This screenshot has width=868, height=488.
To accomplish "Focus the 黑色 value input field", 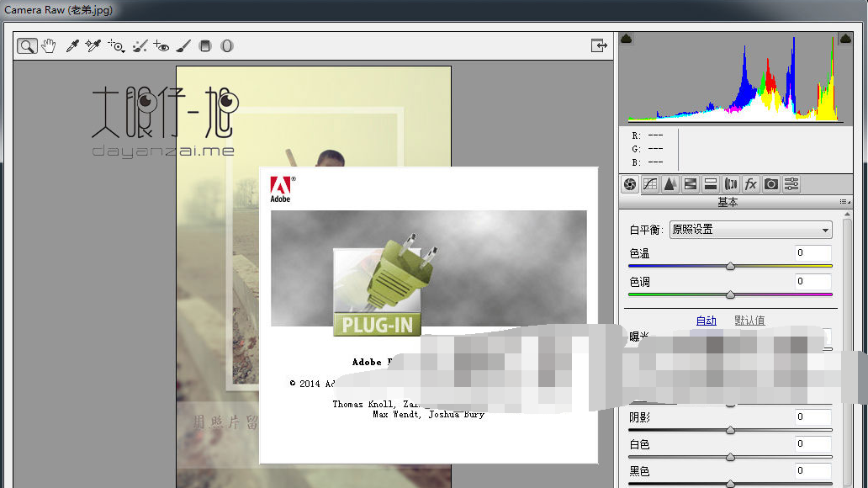I will coord(812,471).
